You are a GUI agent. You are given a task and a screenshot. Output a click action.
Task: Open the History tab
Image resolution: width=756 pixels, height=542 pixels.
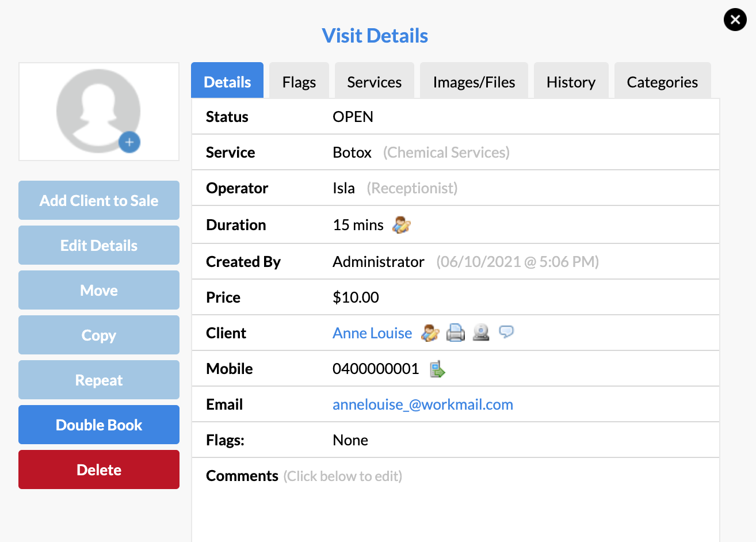pos(571,81)
